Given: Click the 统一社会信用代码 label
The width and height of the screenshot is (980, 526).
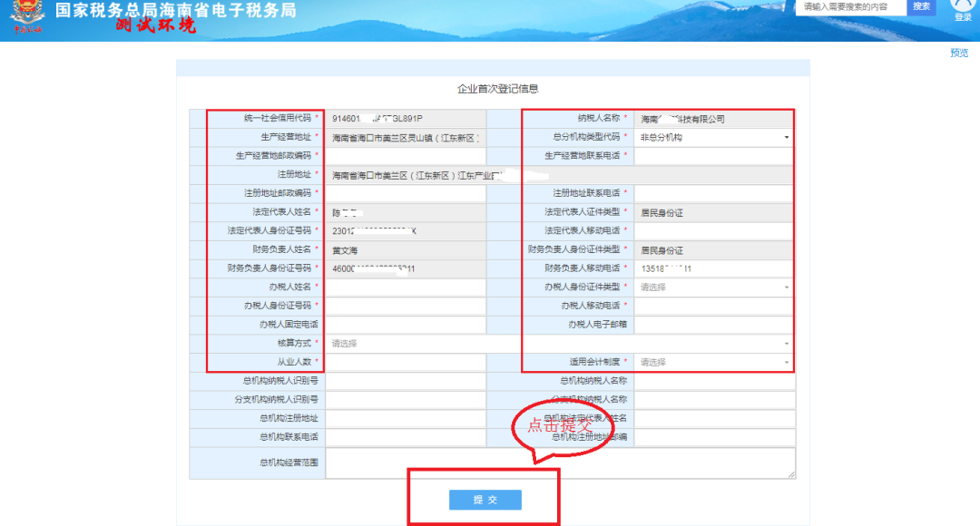Looking at the screenshot, I should point(277,118).
